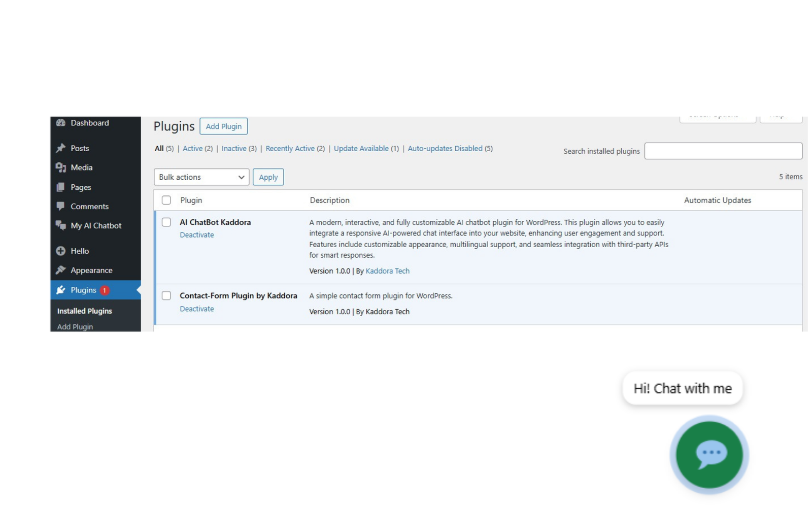Open My AI Chatbot icon in sidebar
The width and height of the screenshot is (812, 505).
tap(61, 225)
